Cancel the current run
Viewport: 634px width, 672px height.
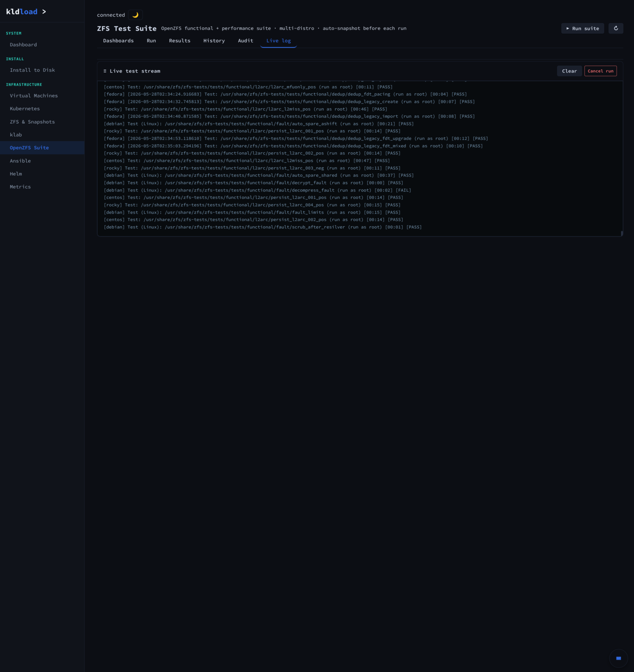(x=600, y=71)
